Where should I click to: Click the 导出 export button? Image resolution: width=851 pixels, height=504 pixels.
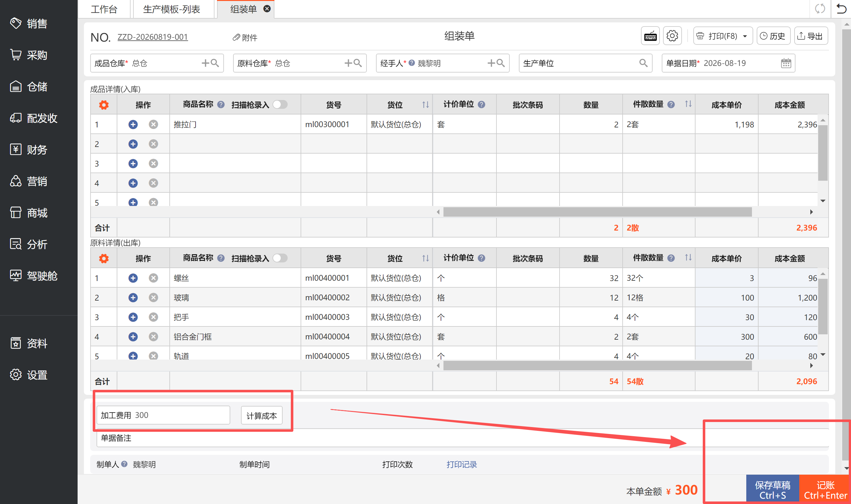coord(811,36)
